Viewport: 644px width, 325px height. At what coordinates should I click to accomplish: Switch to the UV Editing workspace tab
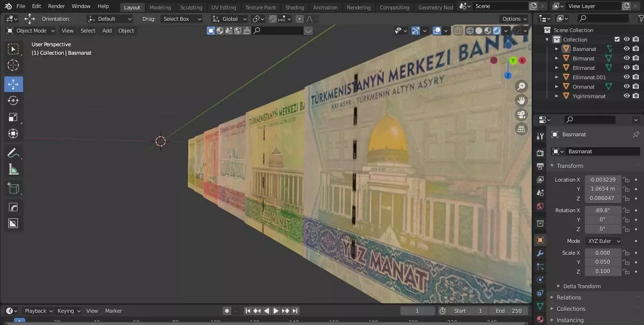tap(223, 8)
